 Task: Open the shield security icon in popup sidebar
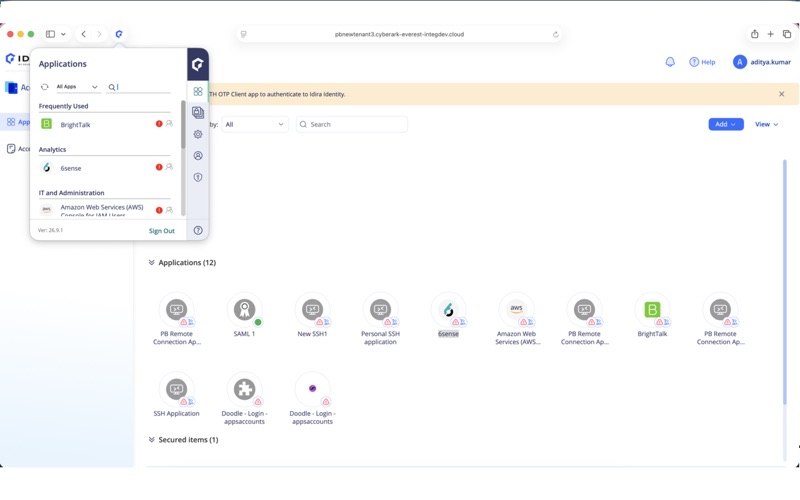pos(198,177)
